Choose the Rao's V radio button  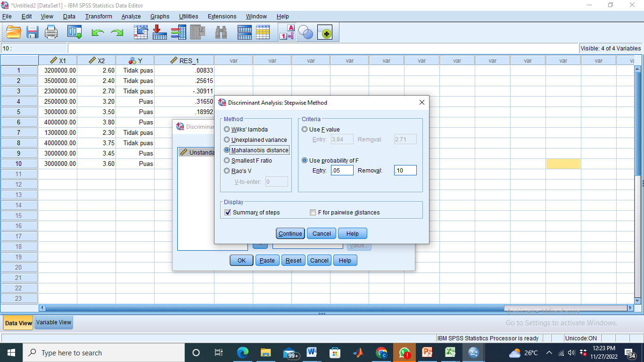(x=227, y=171)
